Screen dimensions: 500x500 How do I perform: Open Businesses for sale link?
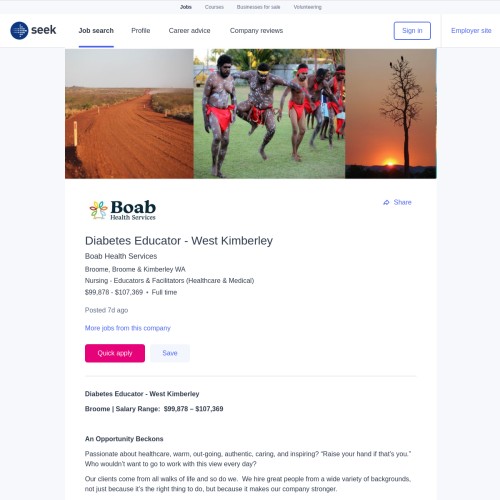258,7
